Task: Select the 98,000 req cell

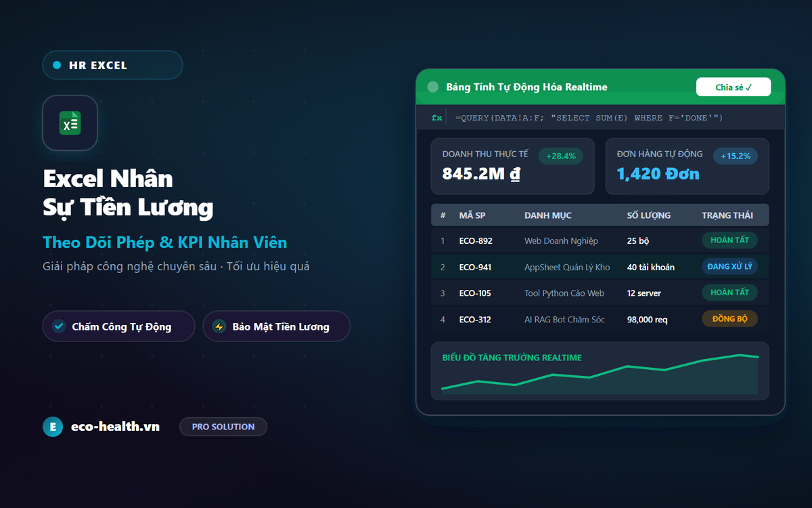Action: tap(648, 320)
